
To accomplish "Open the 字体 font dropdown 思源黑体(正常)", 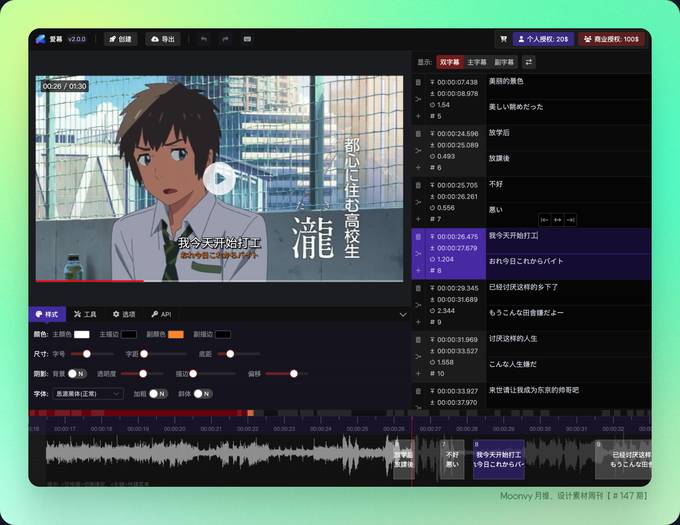I will click(x=88, y=394).
